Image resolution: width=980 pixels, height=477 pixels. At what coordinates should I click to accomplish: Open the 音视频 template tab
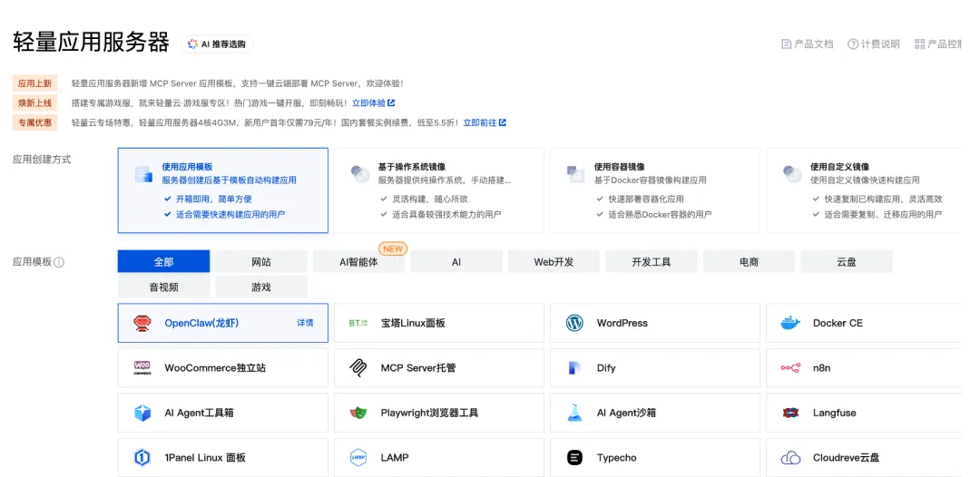[x=163, y=287]
